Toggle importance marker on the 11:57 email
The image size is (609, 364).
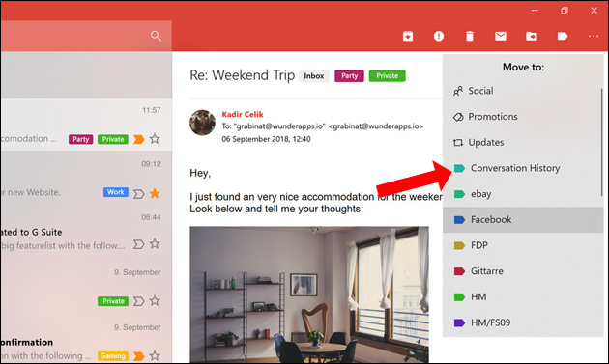point(138,139)
